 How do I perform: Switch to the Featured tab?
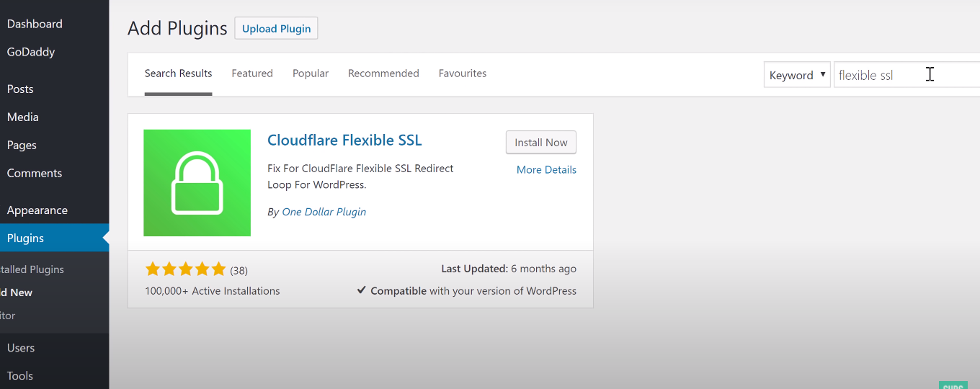pyautogui.click(x=252, y=73)
